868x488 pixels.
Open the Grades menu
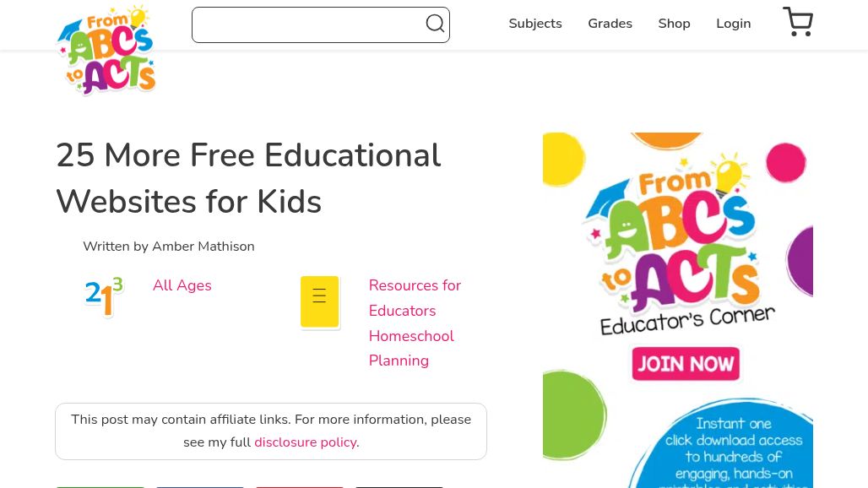coord(610,24)
